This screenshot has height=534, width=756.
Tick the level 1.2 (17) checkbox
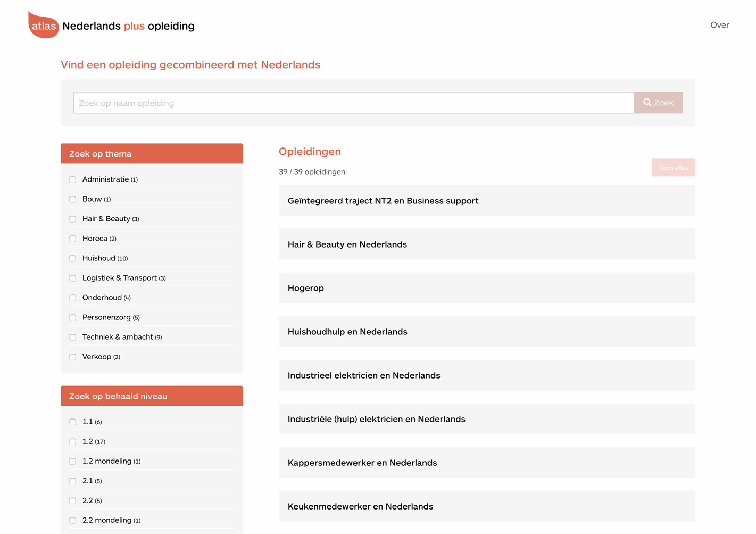point(72,441)
